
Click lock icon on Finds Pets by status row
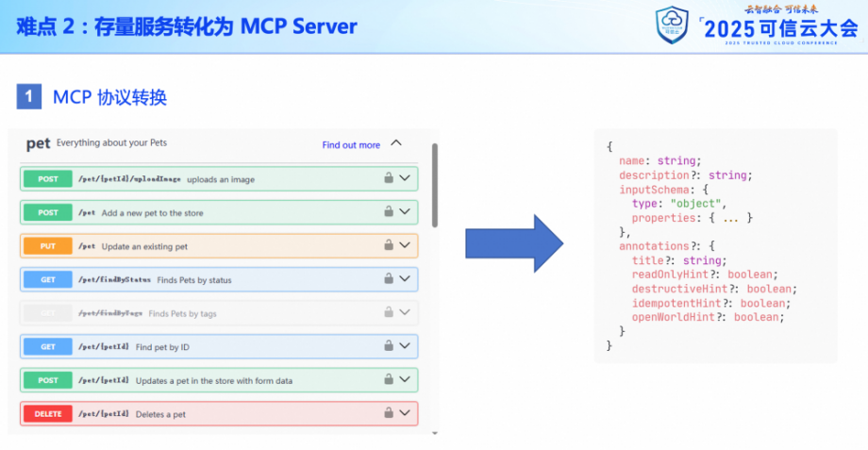(x=389, y=278)
